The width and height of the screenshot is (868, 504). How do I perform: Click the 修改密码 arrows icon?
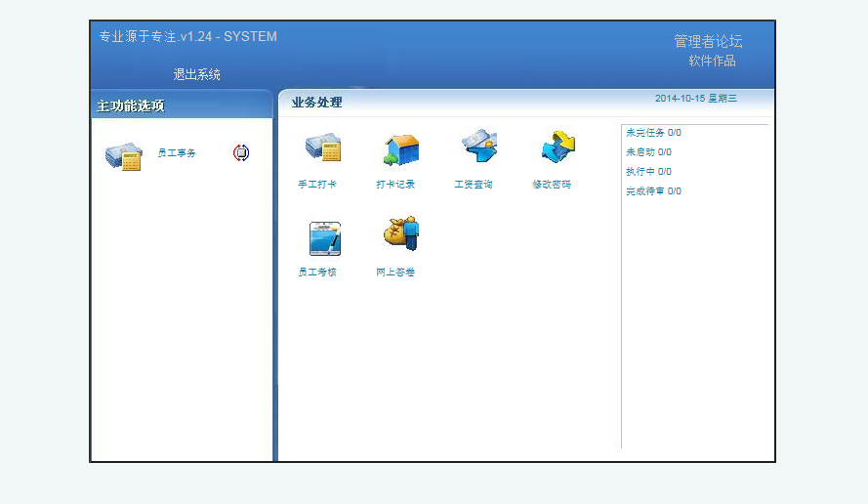[x=557, y=147]
